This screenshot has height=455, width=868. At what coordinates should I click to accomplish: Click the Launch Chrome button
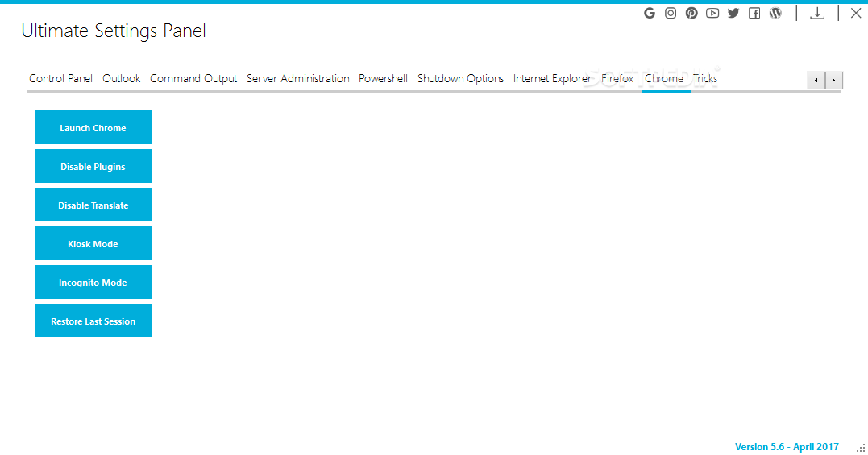pyautogui.click(x=93, y=128)
